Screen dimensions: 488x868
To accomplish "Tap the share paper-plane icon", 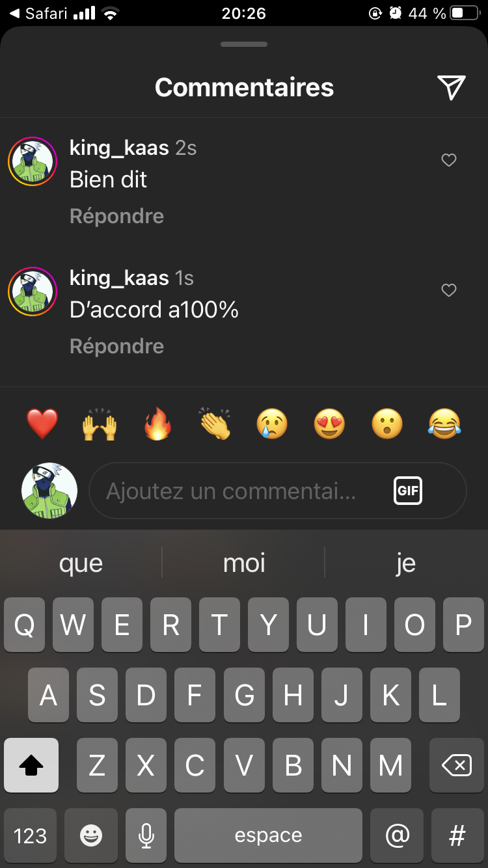I will pos(452,87).
